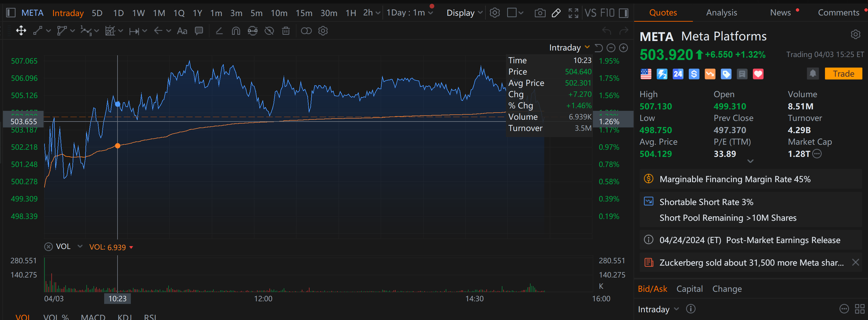This screenshot has width=868, height=320.
Task: Enter fullscreen chart mode
Action: click(x=573, y=13)
